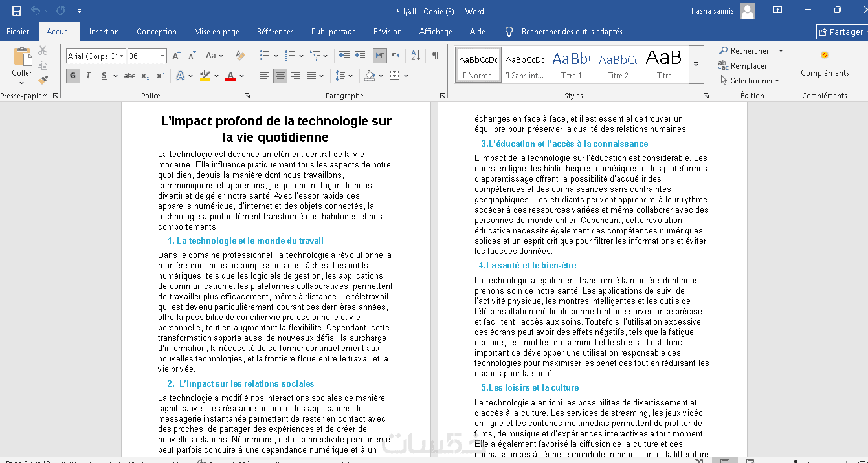Image resolution: width=868 pixels, height=463 pixels.
Task: Apply the Titre 2 style
Action: click(x=618, y=65)
